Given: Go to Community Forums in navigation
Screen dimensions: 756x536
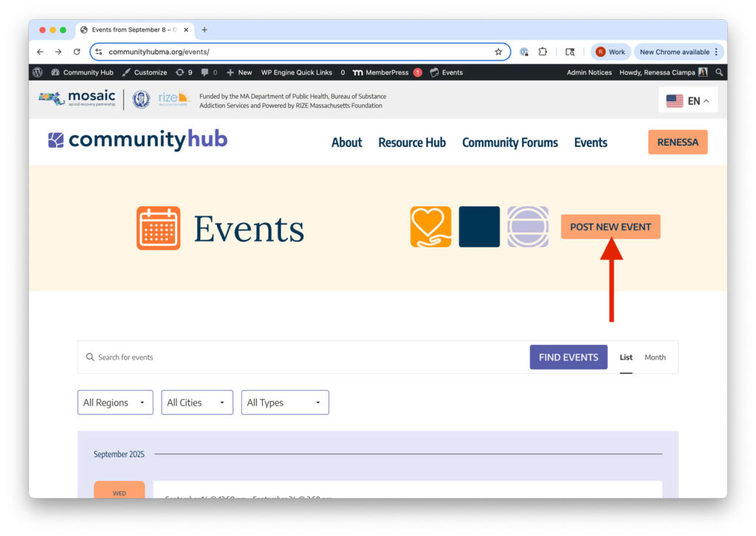Looking at the screenshot, I should tap(509, 142).
